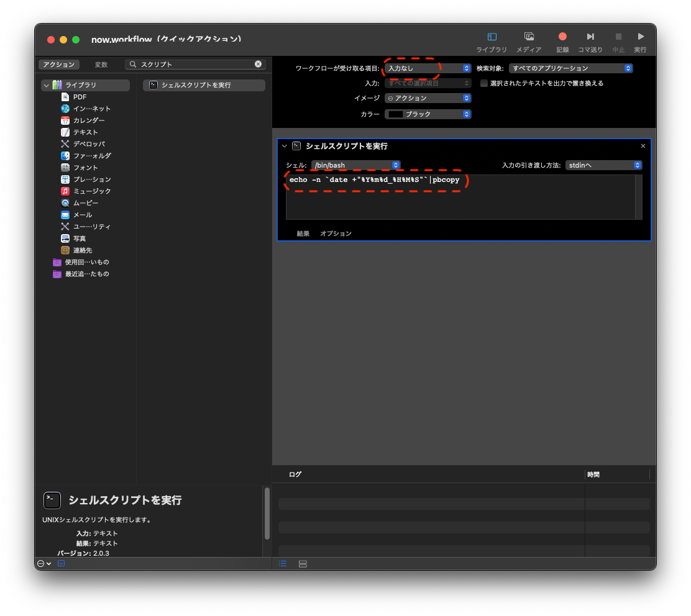The width and height of the screenshot is (691, 616).
Task: Open the Most Used (使用回…いもの) smart folder
Action: [x=81, y=263]
